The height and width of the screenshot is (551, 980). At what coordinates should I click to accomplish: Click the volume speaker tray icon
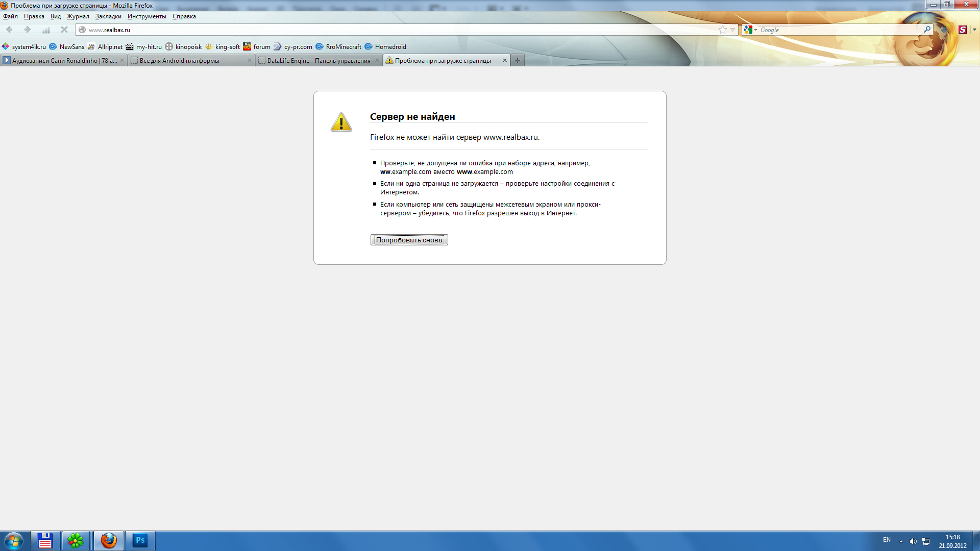pos(913,541)
